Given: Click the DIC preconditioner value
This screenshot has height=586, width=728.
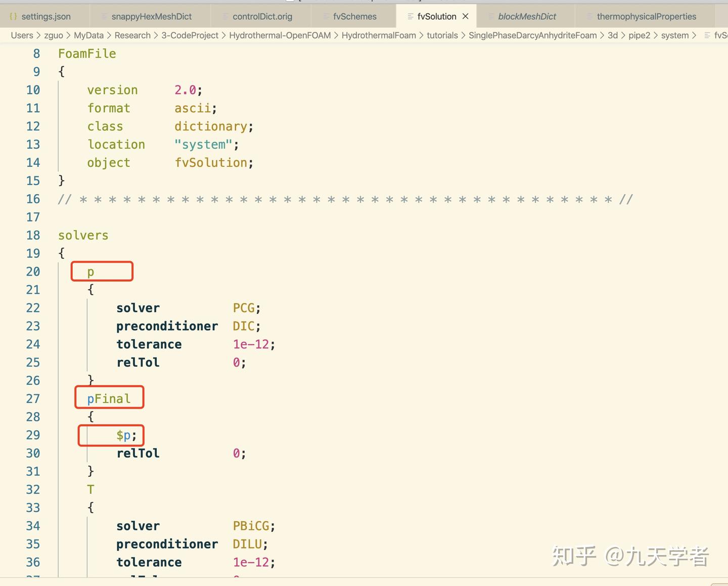Looking at the screenshot, I should [x=244, y=326].
